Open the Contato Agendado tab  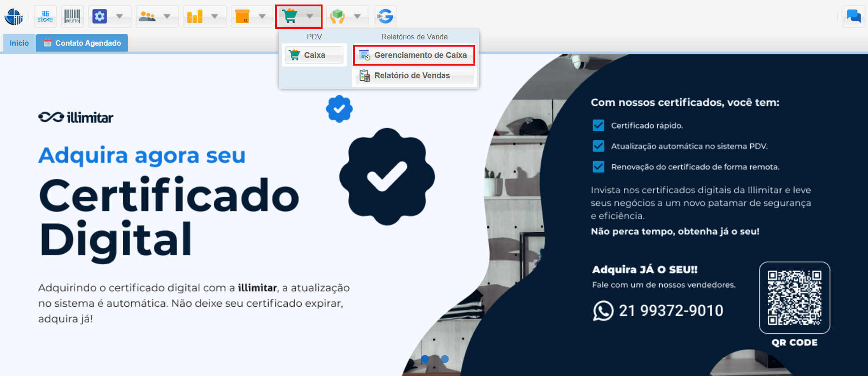pos(82,43)
